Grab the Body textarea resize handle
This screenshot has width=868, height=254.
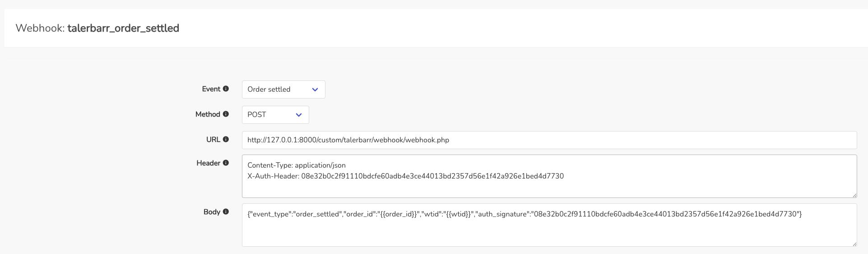(x=854, y=244)
